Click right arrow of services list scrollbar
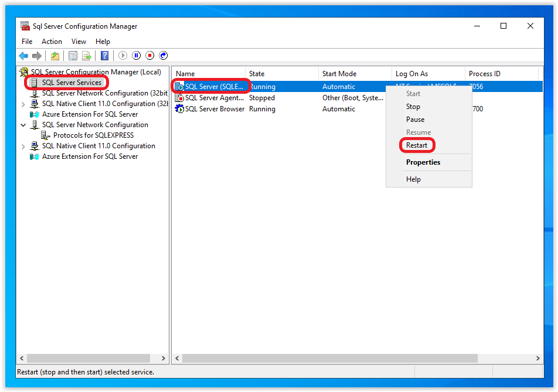558x392 pixels. tap(537, 358)
